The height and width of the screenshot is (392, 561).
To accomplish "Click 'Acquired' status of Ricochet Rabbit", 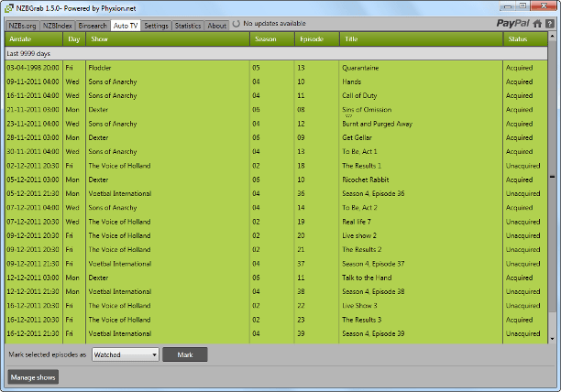I will [x=519, y=180].
